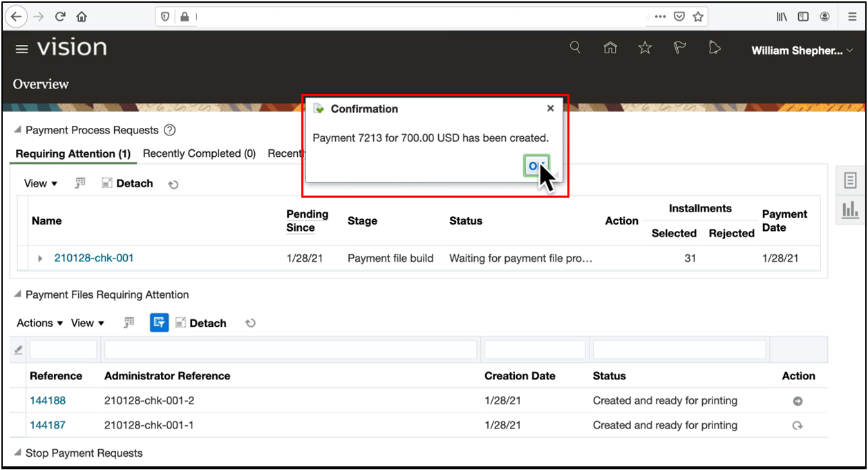Open Notifications via the bell icon
The width and height of the screenshot is (868, 470).
715,47
